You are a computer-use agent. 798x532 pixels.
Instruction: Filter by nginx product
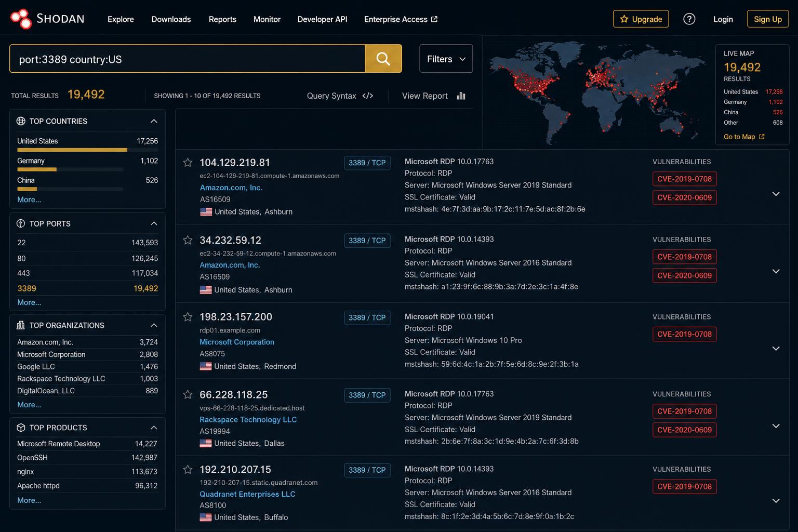[87, 472]
